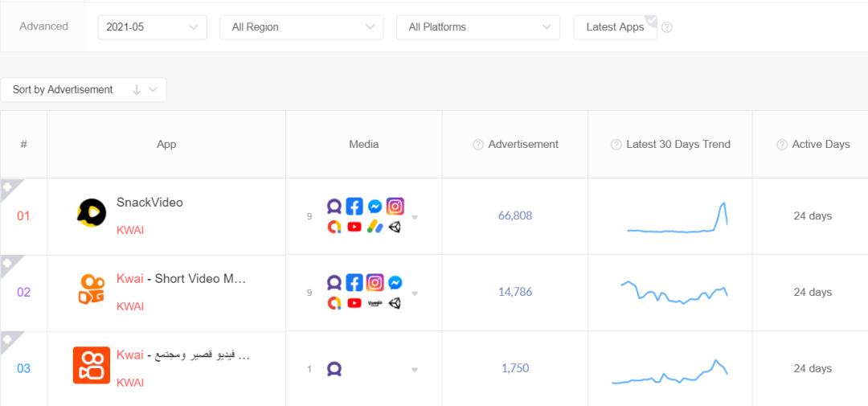Toggle the Latest Apps filter

coord(615,27)
